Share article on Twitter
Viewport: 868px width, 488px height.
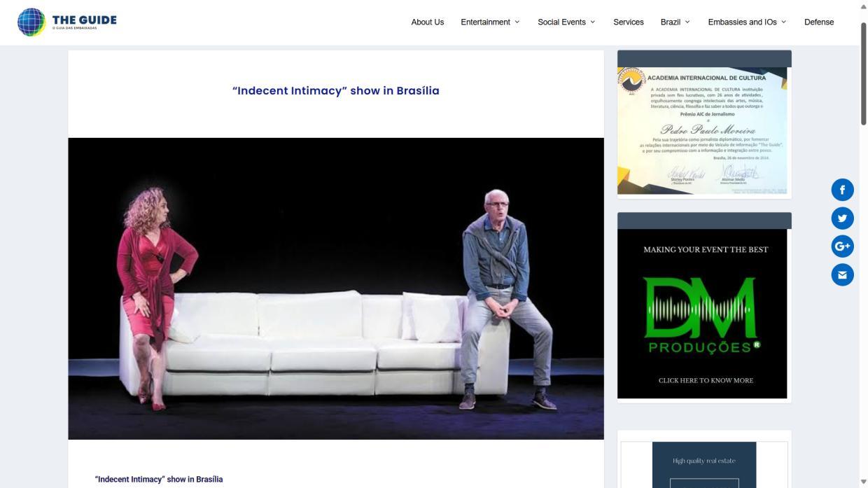(842, 218)
